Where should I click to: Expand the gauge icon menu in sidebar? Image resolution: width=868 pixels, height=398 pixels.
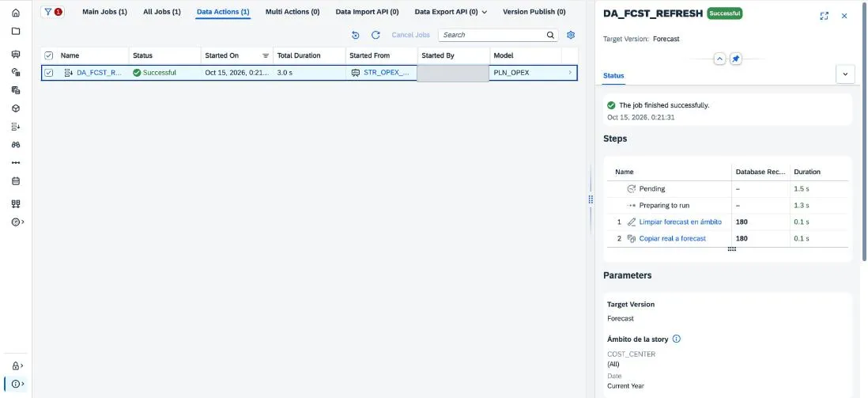(17, 222)
